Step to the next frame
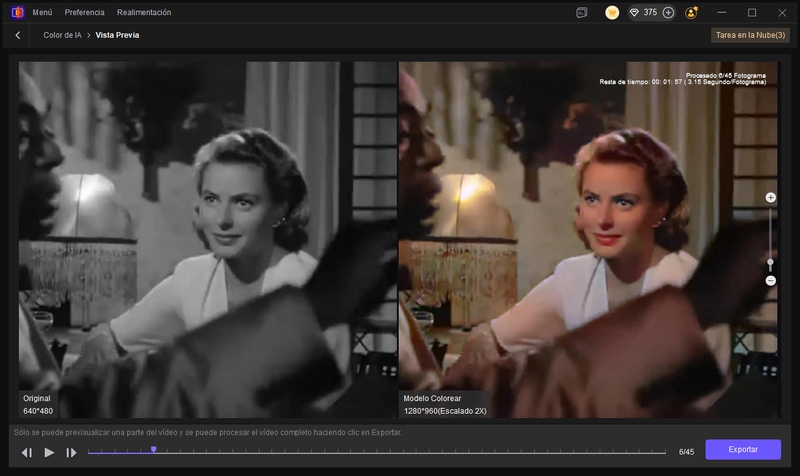This screenshot has height=476, width=800. (x=71, y=453)
